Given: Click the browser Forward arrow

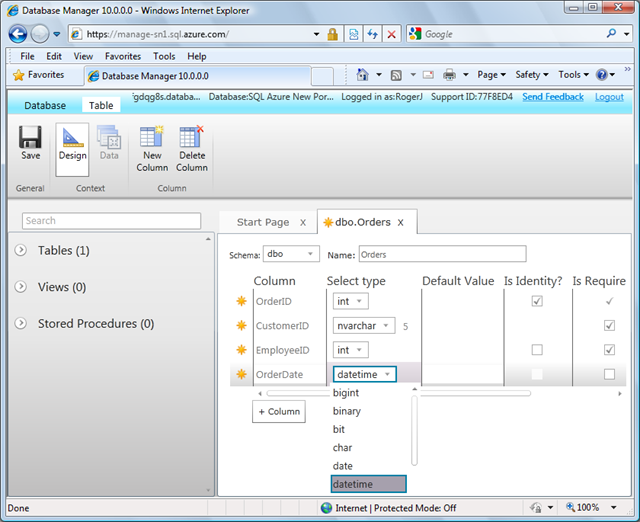Looking at the screenshot, I should [40, 34].
